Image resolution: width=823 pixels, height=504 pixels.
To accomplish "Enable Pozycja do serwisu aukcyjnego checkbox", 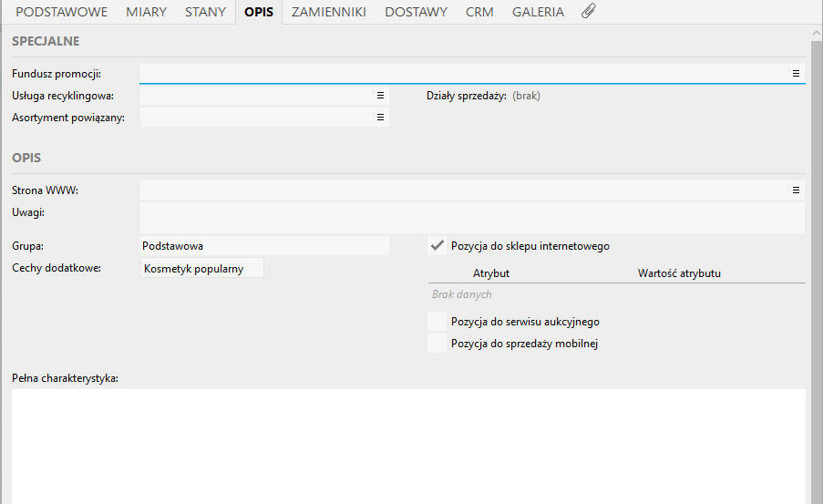I will click(437, 322).
